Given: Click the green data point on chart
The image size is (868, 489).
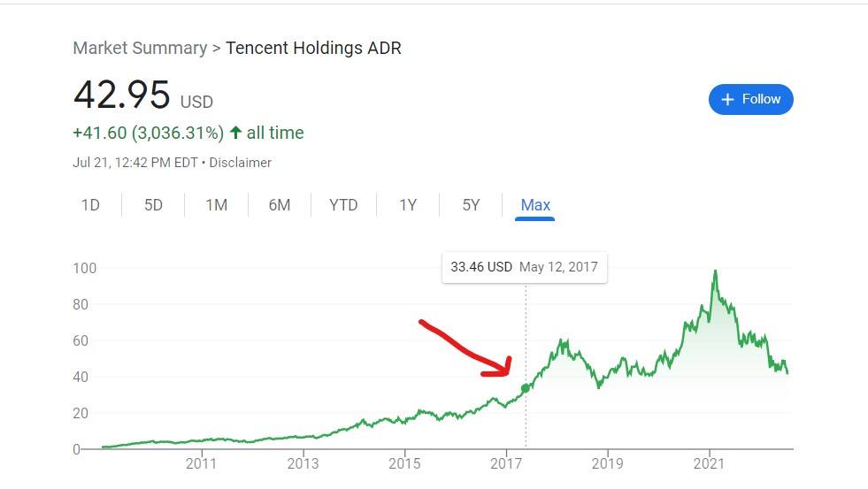Looking at the screenshot, I should [x=526, y=388].
